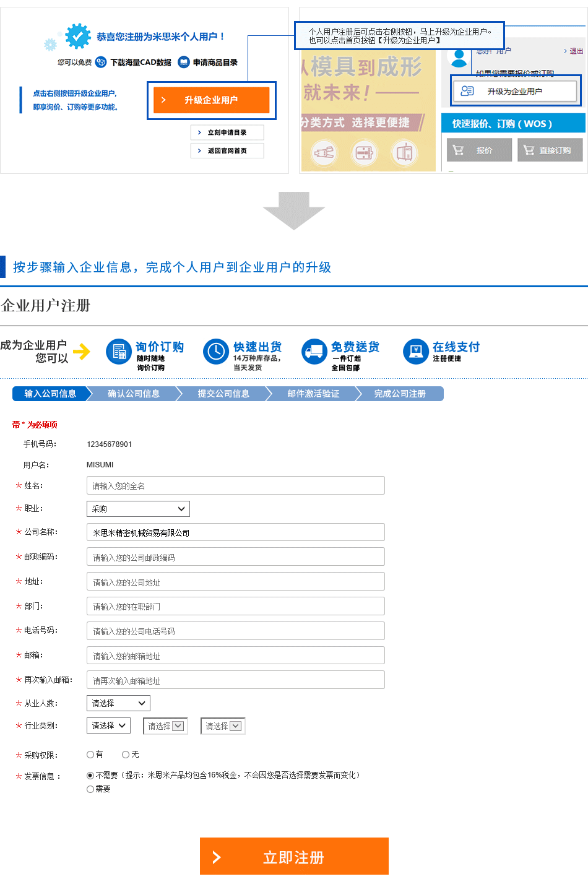The image size is (588, 879).
Task: Select the 确认公司信息 step tab
Action: [134, 394]
